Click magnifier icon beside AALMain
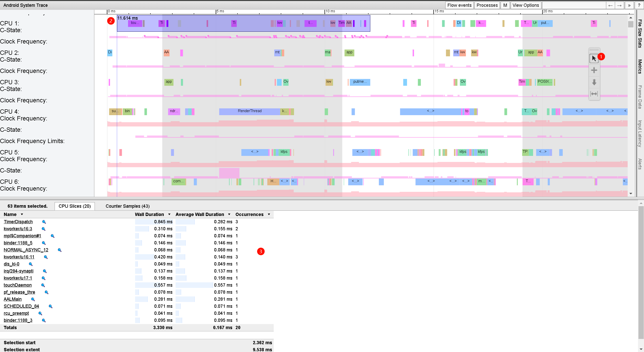Viewport: 644px width, 352px height. coord(33,299)
